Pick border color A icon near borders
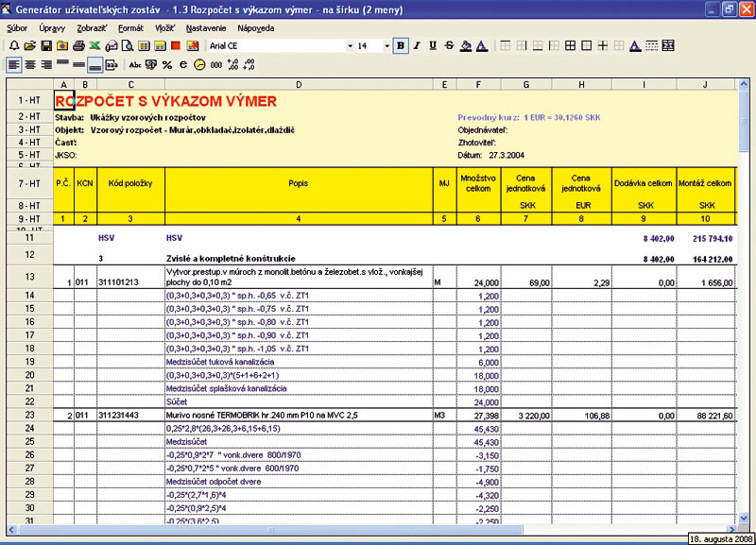This screenshot has height=545, width=756. click(x=635, y=45)
